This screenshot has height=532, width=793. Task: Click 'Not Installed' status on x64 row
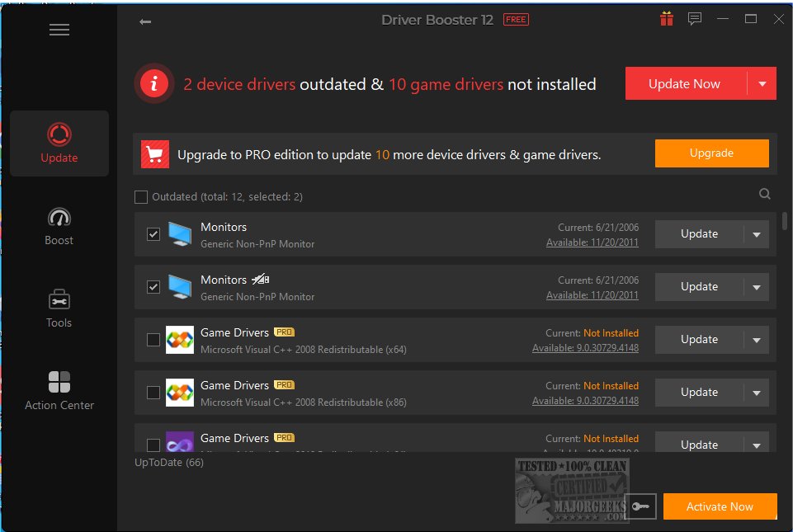click(x=611, y=333)
